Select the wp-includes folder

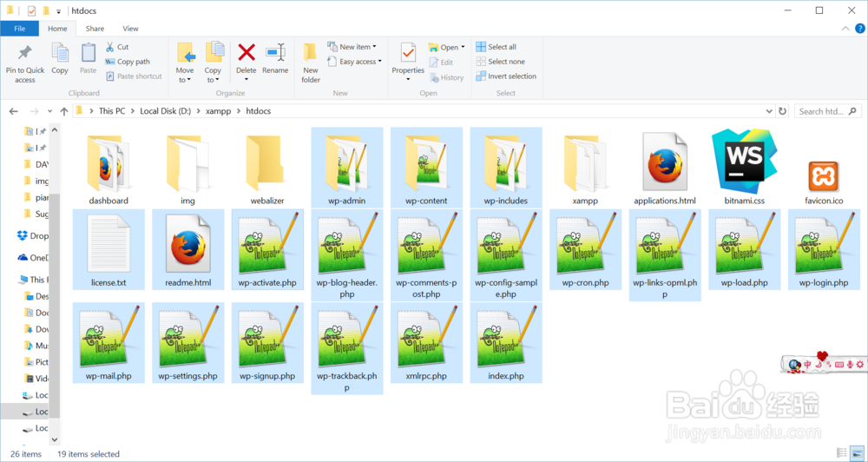click(506, 168)
